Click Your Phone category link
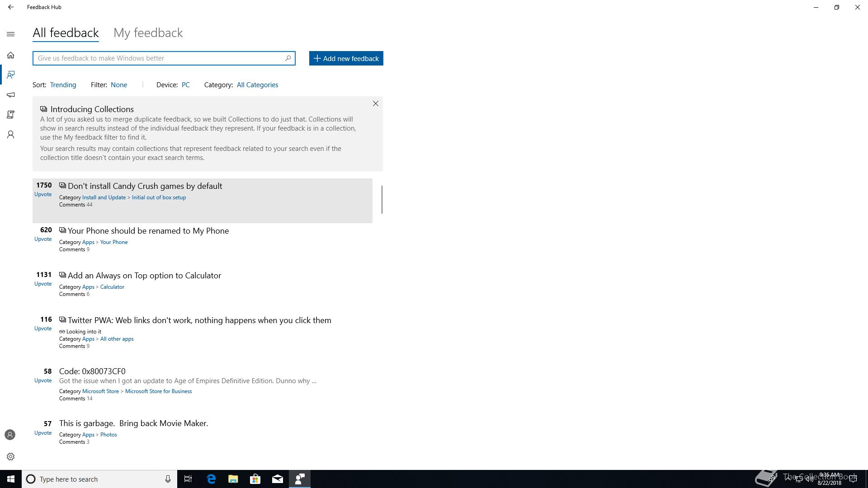 click(x=114, y=242)
